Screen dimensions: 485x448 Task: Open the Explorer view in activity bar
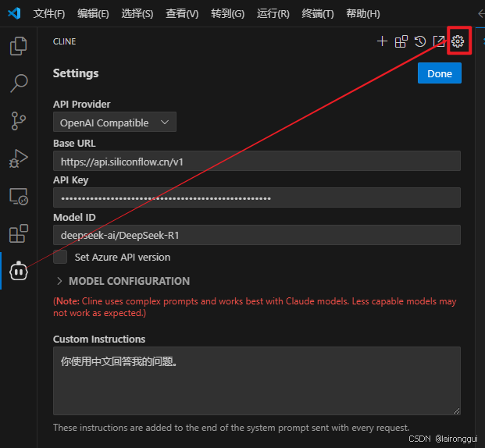(19, 46)
